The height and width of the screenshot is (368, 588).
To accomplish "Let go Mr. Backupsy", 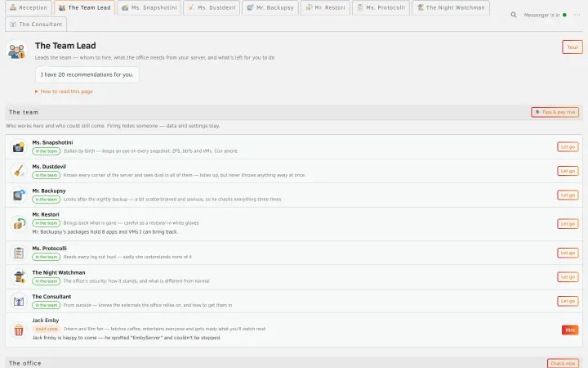I will point(568,195).
